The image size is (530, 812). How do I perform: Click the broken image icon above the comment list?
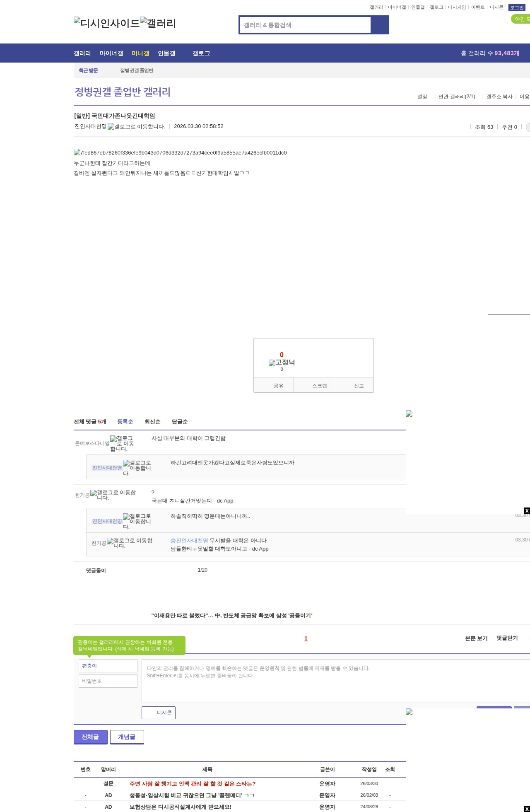click(x=409, y=413)
